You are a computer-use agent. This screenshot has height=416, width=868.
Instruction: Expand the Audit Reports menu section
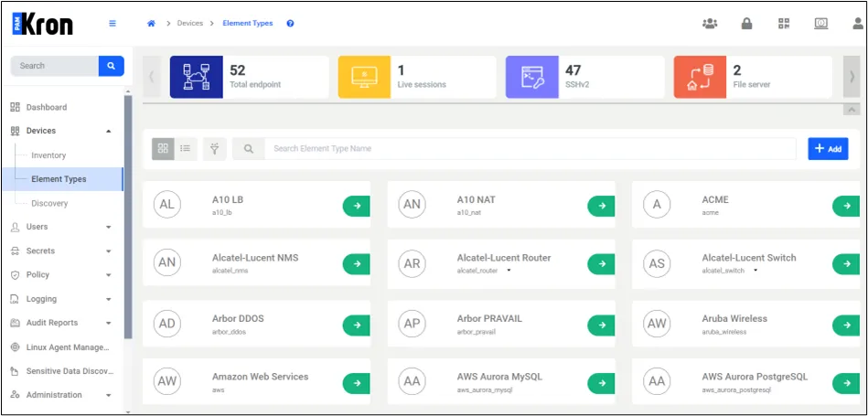(109, 323)
